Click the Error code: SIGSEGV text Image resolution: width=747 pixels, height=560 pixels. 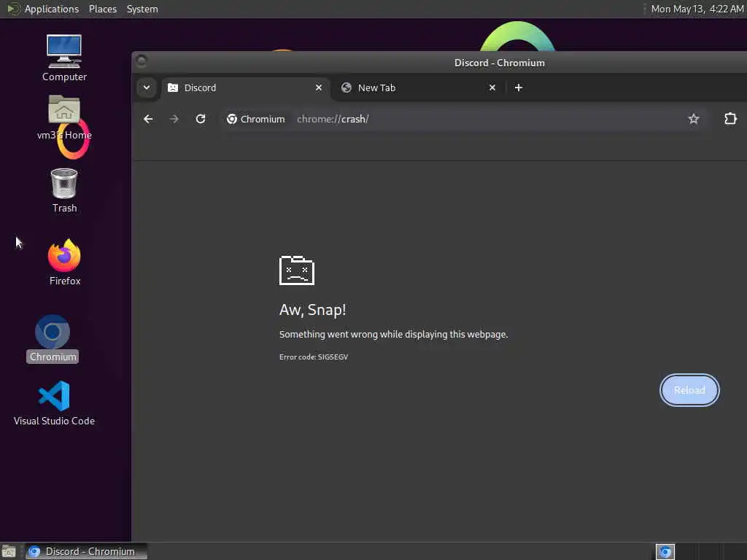(x=314, y=357)
